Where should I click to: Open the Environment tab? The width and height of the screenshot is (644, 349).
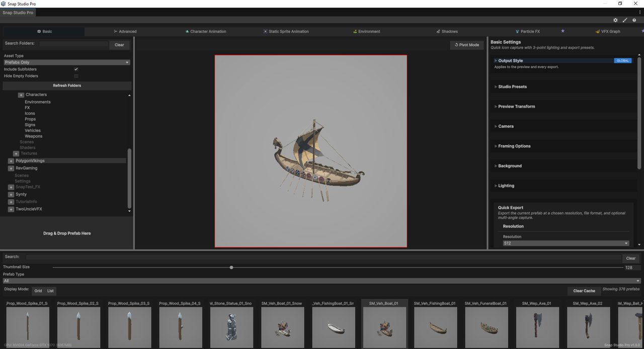[367, 31]
